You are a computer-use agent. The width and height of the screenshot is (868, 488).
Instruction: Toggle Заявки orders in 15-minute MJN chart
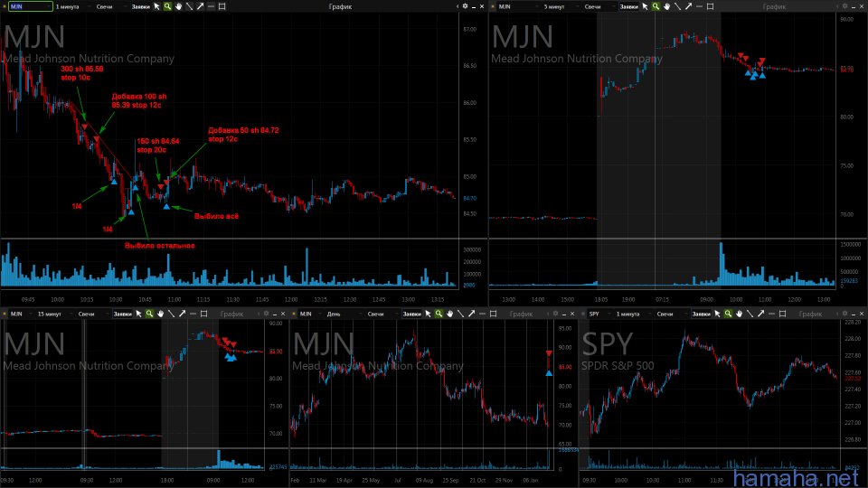[x=122, y=314]
